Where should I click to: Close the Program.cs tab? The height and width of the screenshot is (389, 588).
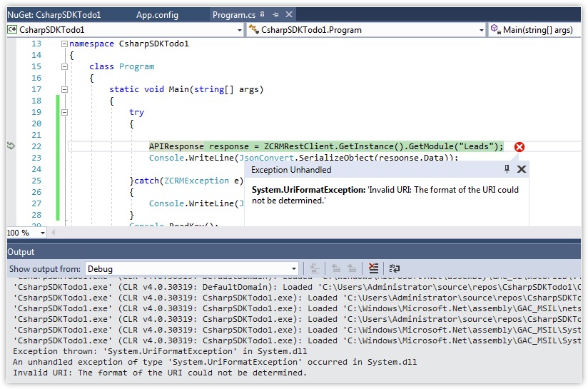(x=289, y=14)
